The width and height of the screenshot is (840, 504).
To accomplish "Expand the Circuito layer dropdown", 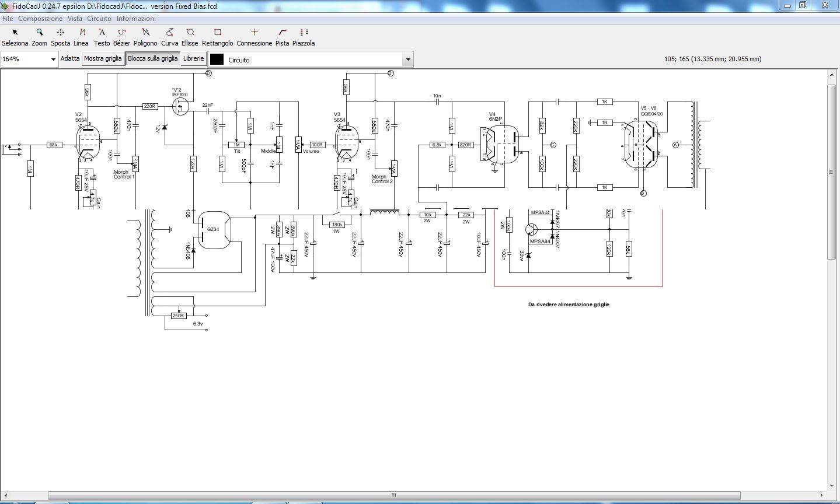I will coord(408,60).
